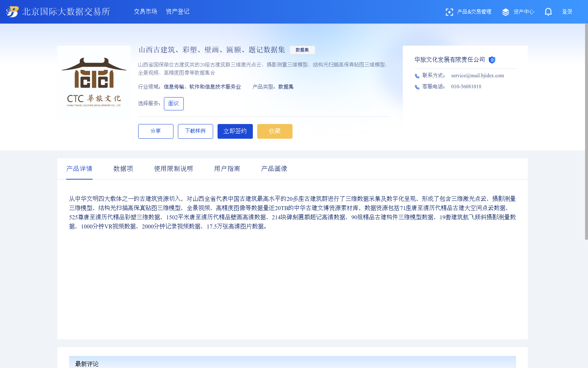Switch to the 产品详情 tab
Viewport: 588px width, 368px height.
(79, 169)
